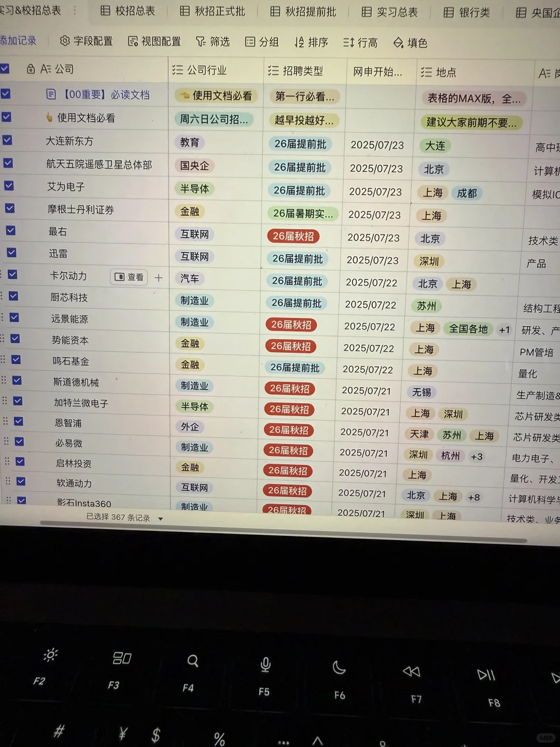Image resolution: width=560 pixels, height=747 pixels.
Task: Click the 无锡 tag in 斯道德机械 row
Action: pos(422,392)
